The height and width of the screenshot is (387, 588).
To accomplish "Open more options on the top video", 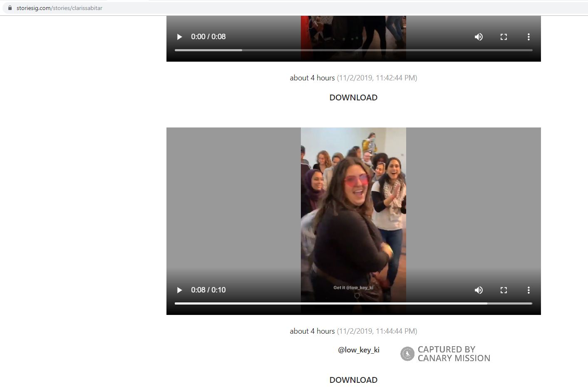I will pos(528,37).
